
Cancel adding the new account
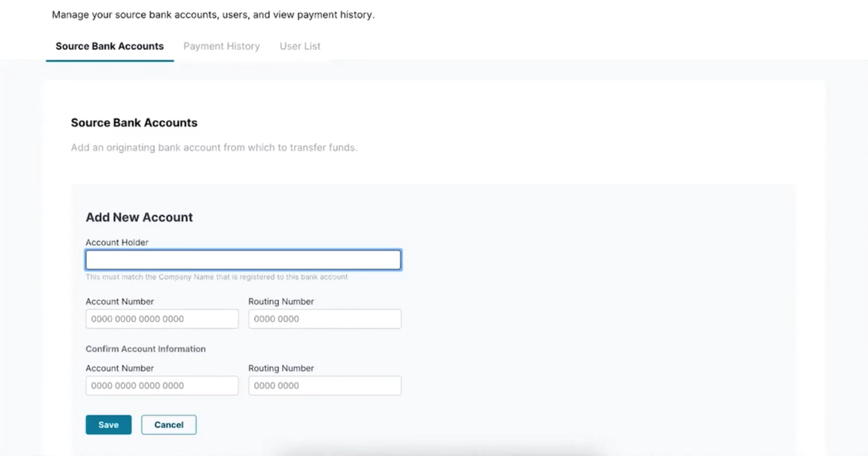(169, 425)
